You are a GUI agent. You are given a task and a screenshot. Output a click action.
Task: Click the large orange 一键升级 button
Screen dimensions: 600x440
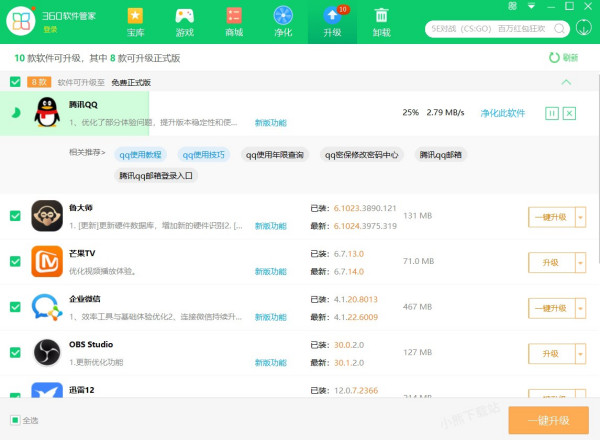tap(548, 420)
